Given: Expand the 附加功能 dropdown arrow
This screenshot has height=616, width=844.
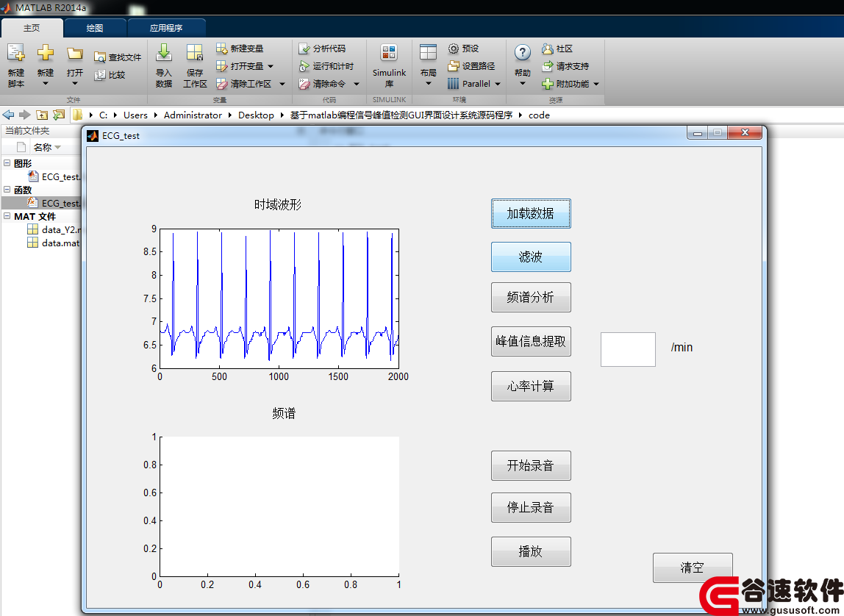Looking at the screenshot, I should [596, 84].
